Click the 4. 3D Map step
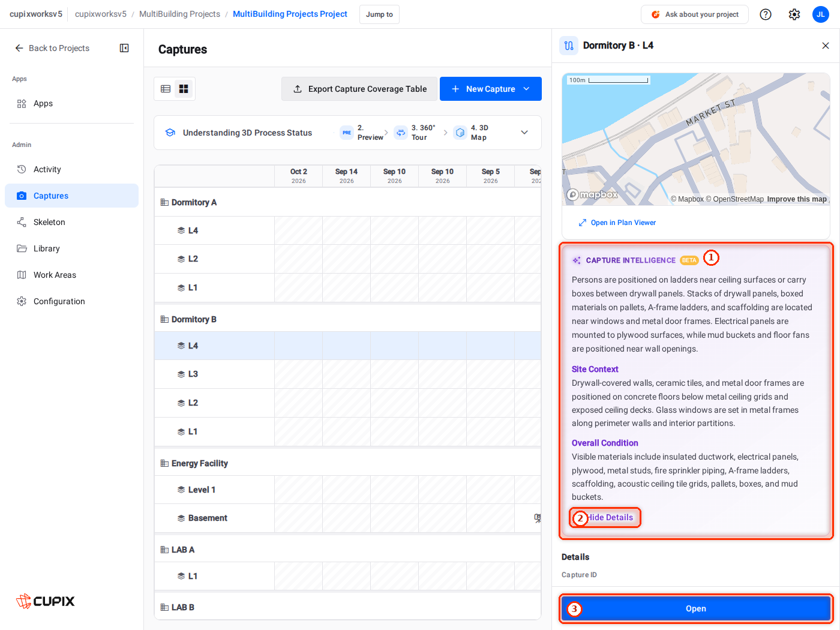The image size is (840, 630). [x=472, y=133]
